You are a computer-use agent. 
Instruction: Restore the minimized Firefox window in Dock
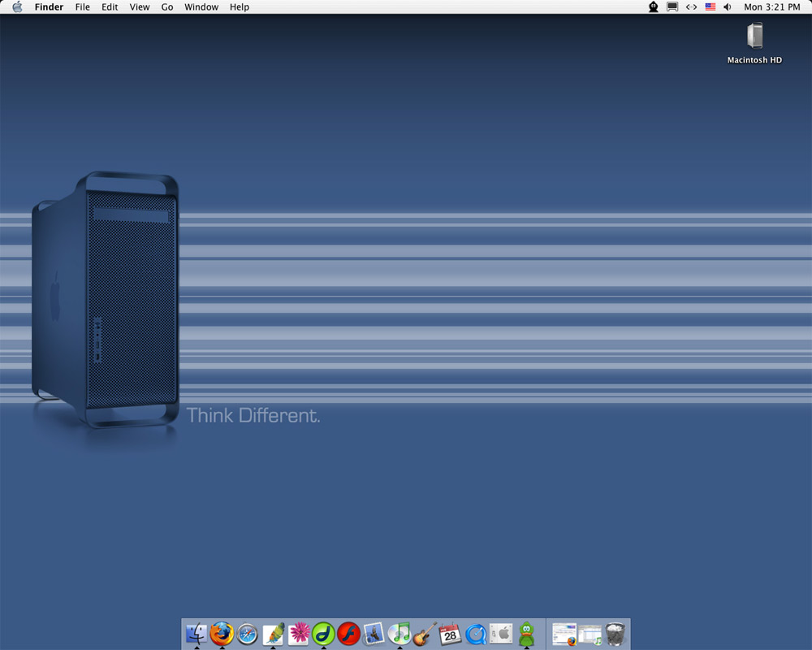pos(564,634)
